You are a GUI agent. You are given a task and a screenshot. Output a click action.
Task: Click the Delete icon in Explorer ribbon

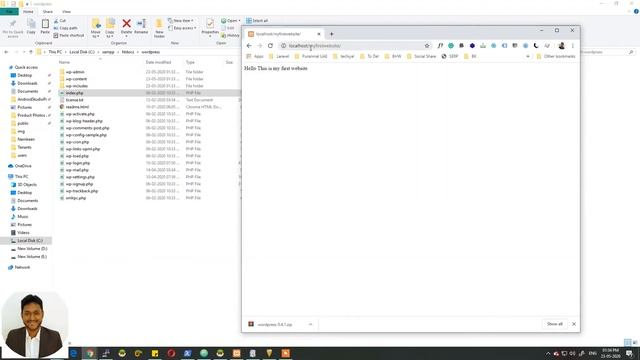(127, 27)
